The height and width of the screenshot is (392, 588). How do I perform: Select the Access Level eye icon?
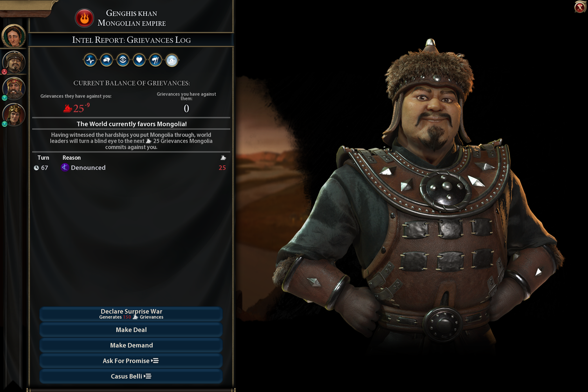[123, 60]
